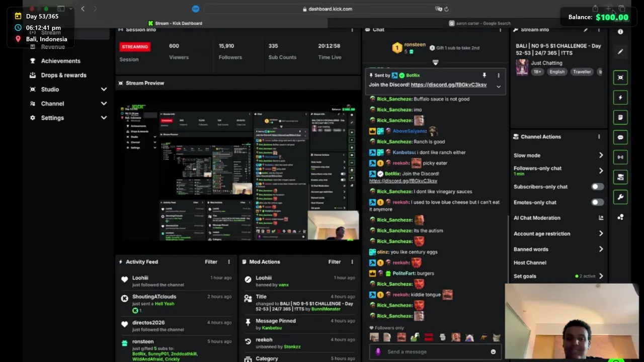This screenshot has width=644, height=362.
Task: Open Chat panel three-dot menu
Action: click(500, 30)
